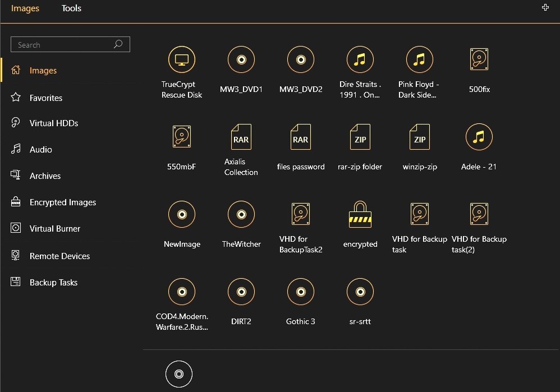560x392 pixels.
Task: Open the files password RAR archive icon
Action: tap(301, 136)
